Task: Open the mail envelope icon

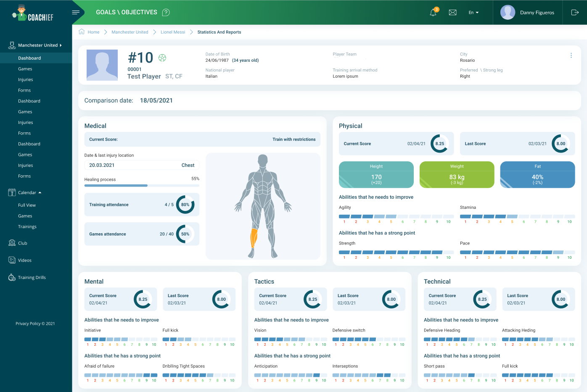Action: pyautogui.click(x=452, y=13)
